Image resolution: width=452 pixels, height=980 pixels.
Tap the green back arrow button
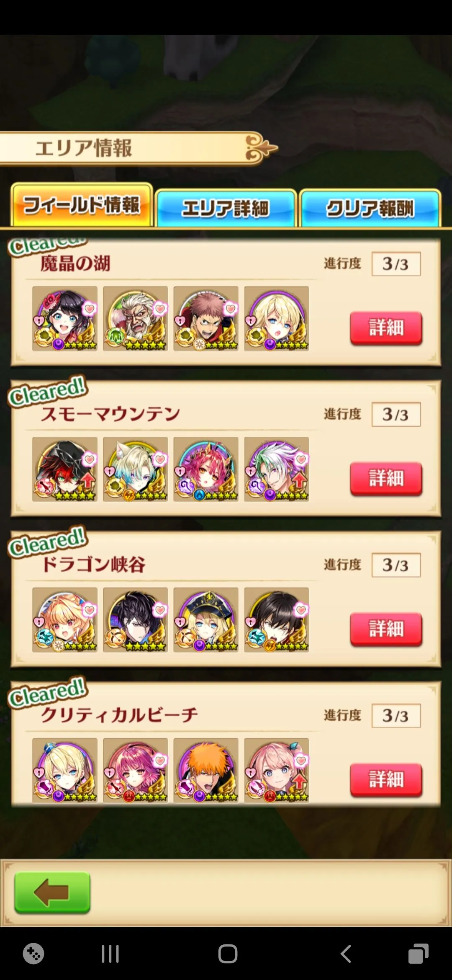[52, 892]
